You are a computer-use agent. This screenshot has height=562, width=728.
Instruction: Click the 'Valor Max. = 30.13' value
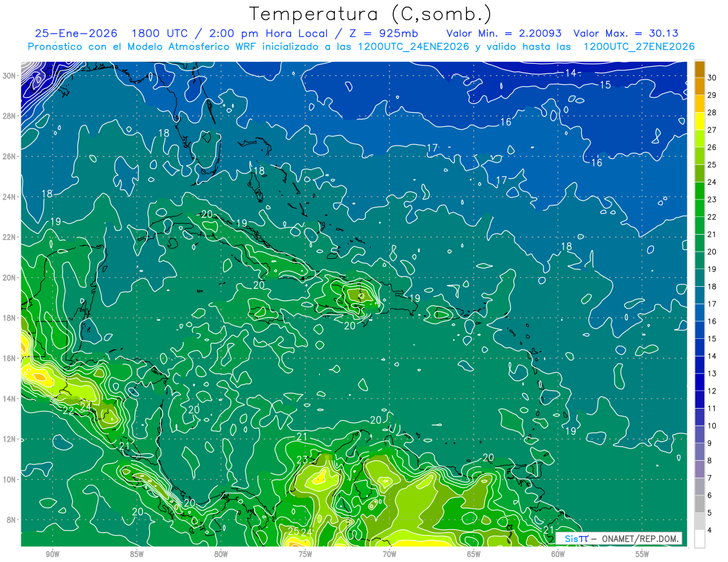pyautogui.click(x=625, y=34)
